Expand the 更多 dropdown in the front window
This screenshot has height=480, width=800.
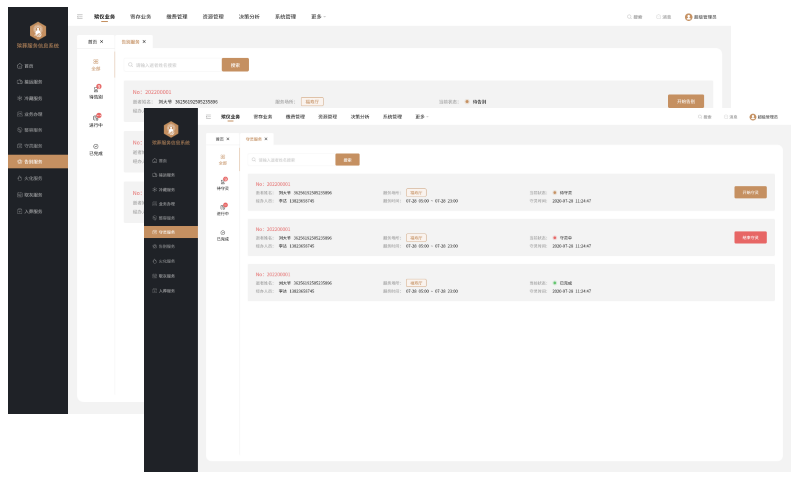(x=420, y=117)
